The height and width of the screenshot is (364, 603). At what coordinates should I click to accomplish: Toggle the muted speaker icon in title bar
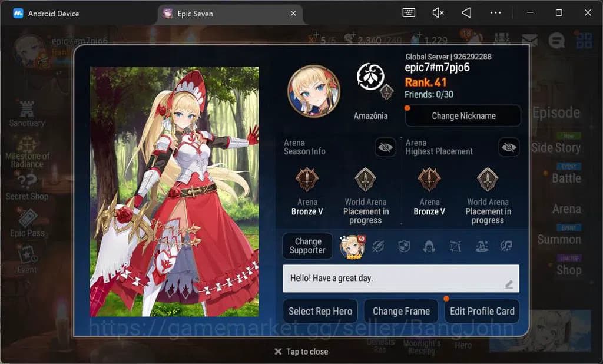pos(438,13)
